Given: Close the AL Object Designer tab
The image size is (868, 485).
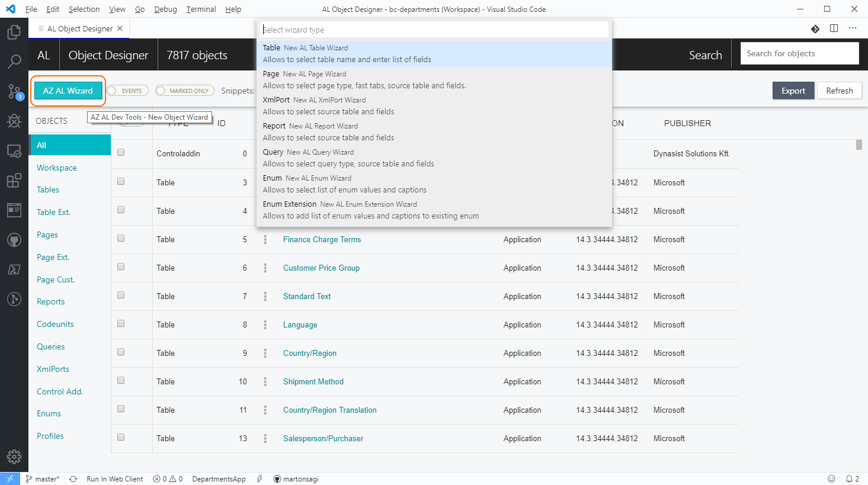Looking at the screenshot, I should [x=120, y=28].
